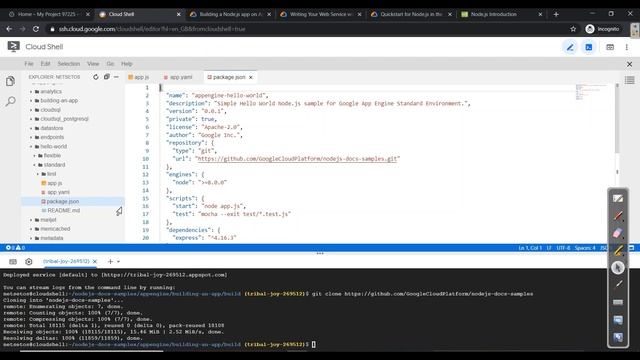Open README.md in the Explorer tree
This screenshot has width=640, height=360.
coord(60,211)
